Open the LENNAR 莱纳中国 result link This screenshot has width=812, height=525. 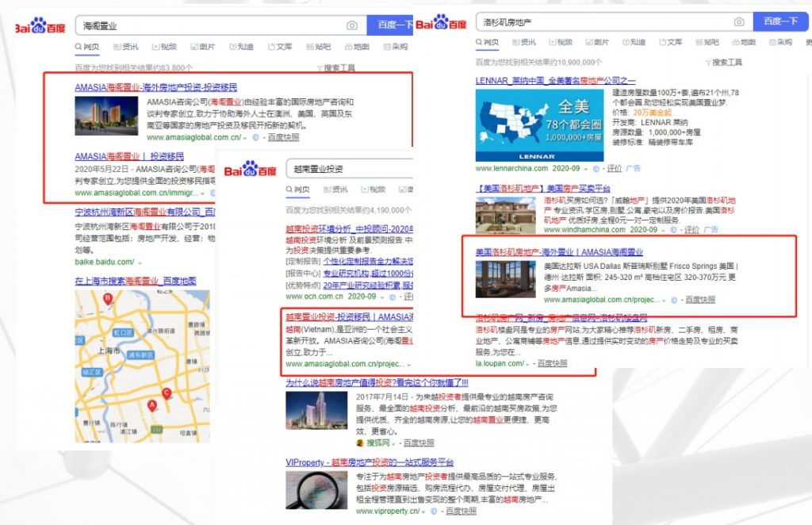pos(557,79)
